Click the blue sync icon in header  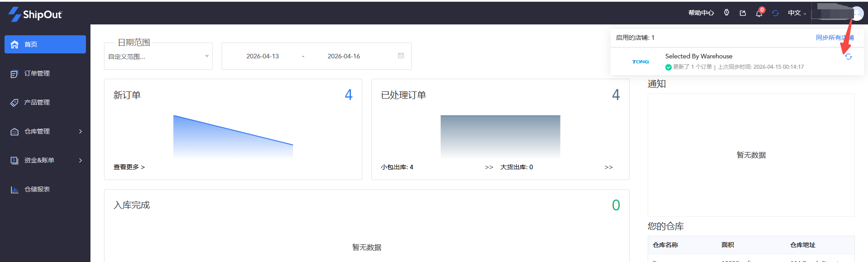(x=775, y=13)
